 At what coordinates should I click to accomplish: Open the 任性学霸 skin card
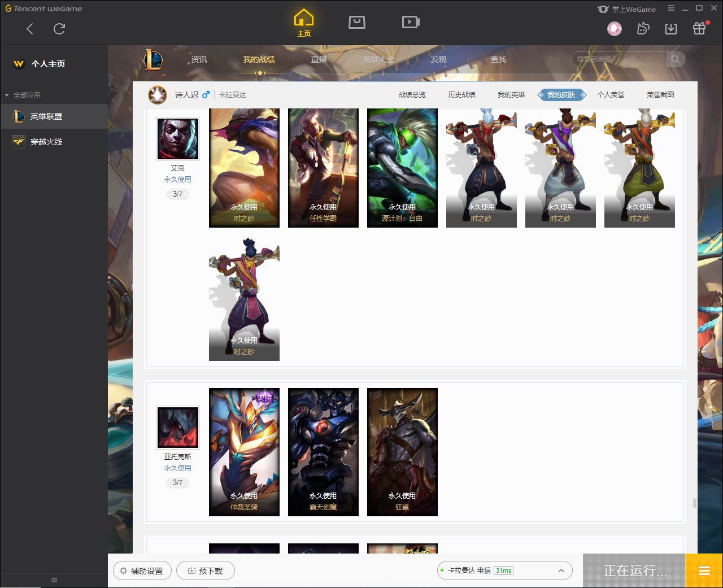coord(323,168)
